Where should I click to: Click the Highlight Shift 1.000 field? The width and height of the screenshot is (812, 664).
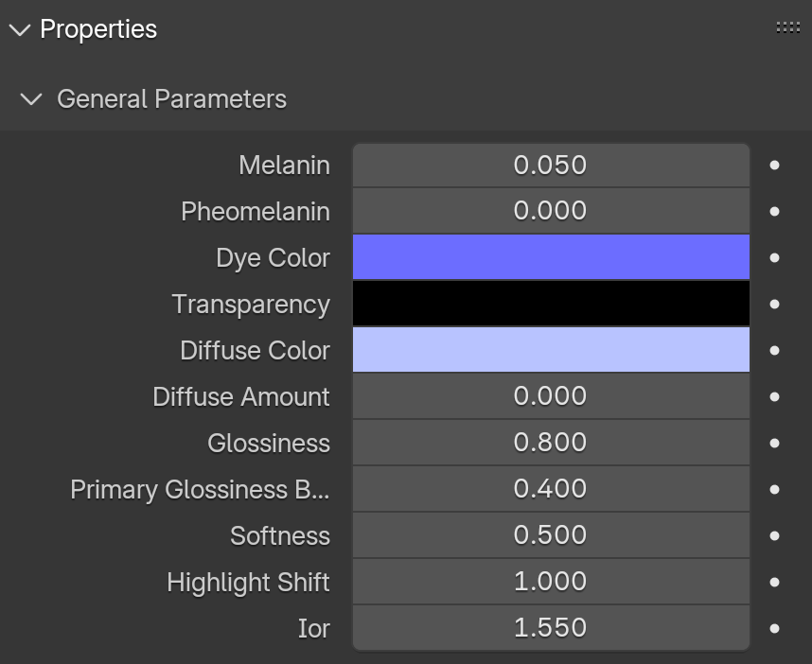tap(551, 581)
